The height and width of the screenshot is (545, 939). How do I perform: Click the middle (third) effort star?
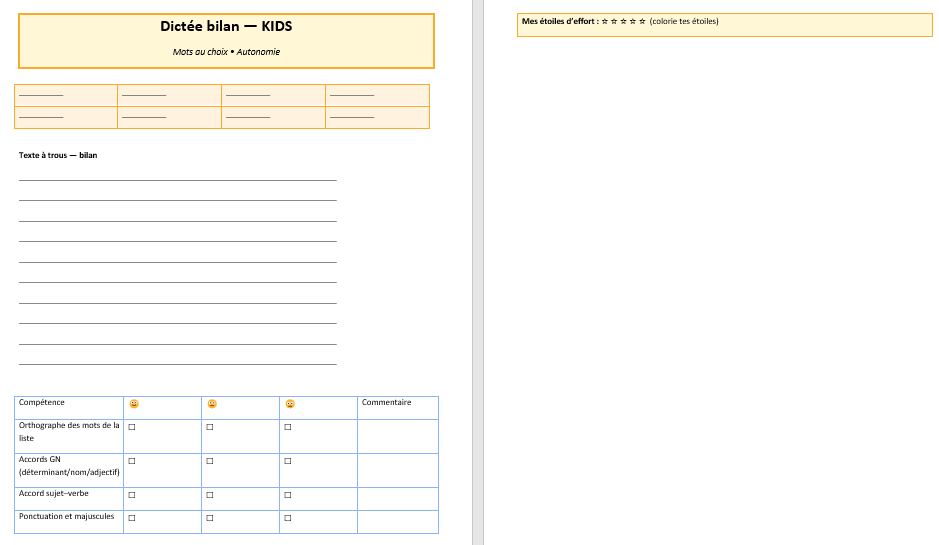tap(623, 21)
